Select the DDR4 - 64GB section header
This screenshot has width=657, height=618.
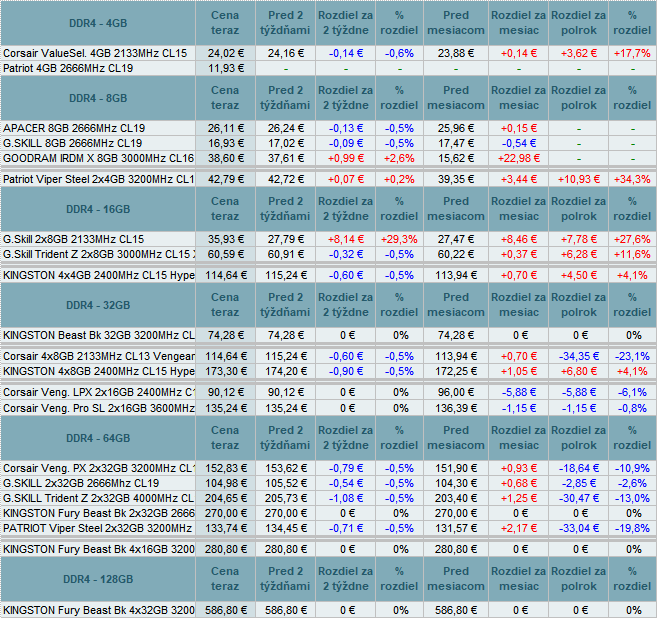coord(98,438)
